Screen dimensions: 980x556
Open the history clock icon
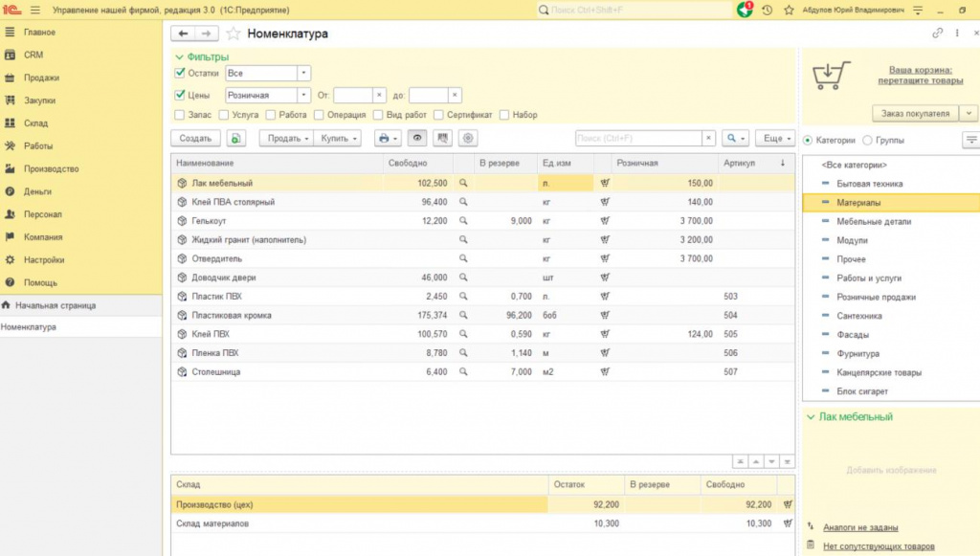click(x=768, y=10)
